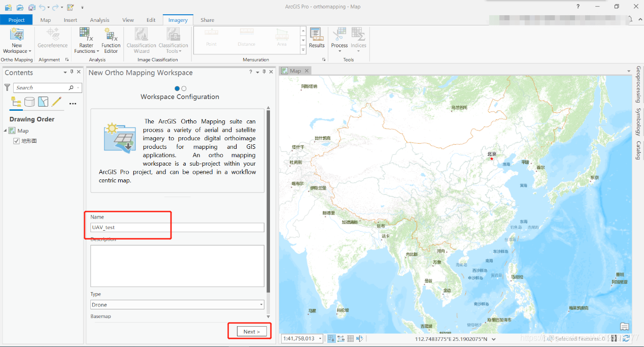Uncheck the 地形图 layer checkbox
Image resolution: width=644 pixels, height=347 pixels.
pos(16,141)
